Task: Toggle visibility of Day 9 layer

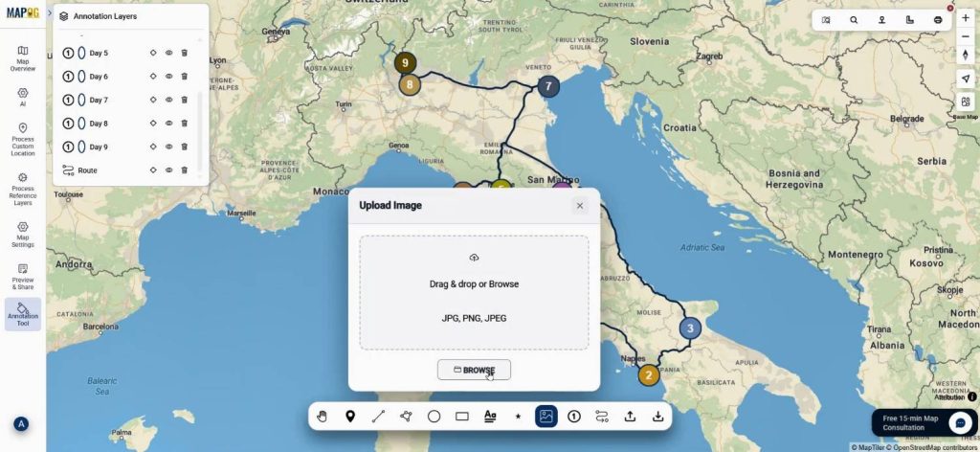Action: pyautogui.click(x=168, y=147)
